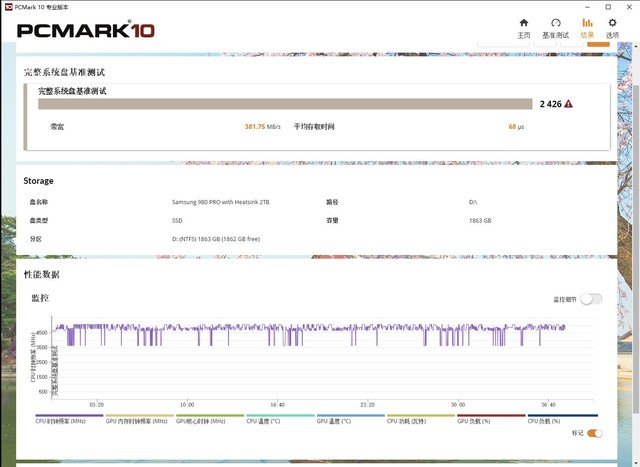This screenshot has width=640, height=467.
Task: Click the partition text D: (NTFS) 1863 GB
Action: click(x=216, y=239)
